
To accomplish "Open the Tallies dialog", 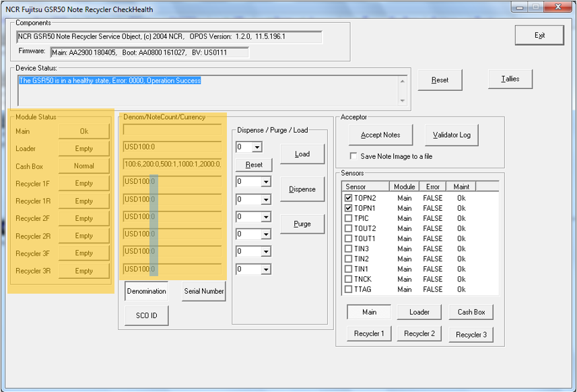I will click(510, 79).
